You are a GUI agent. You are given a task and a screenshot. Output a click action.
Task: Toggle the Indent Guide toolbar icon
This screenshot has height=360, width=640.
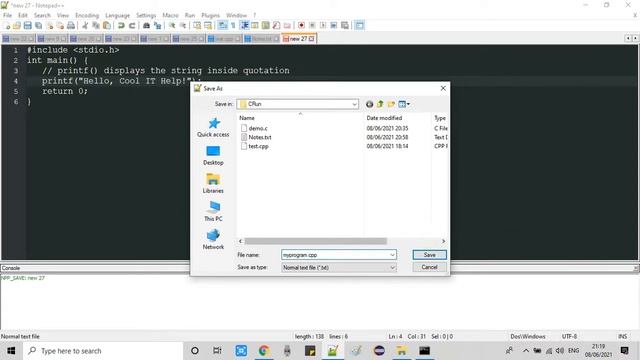[x=244, y=25]
